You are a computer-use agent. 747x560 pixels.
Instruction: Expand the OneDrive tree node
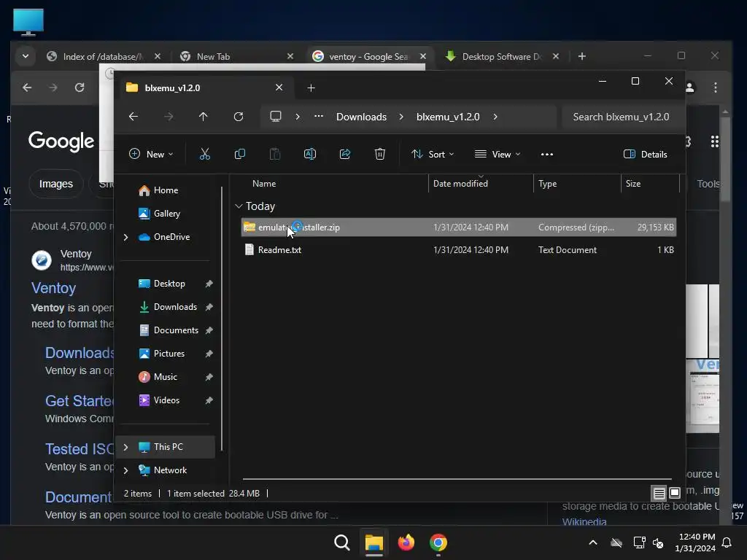pyautogui.click(x=125, y=237)
